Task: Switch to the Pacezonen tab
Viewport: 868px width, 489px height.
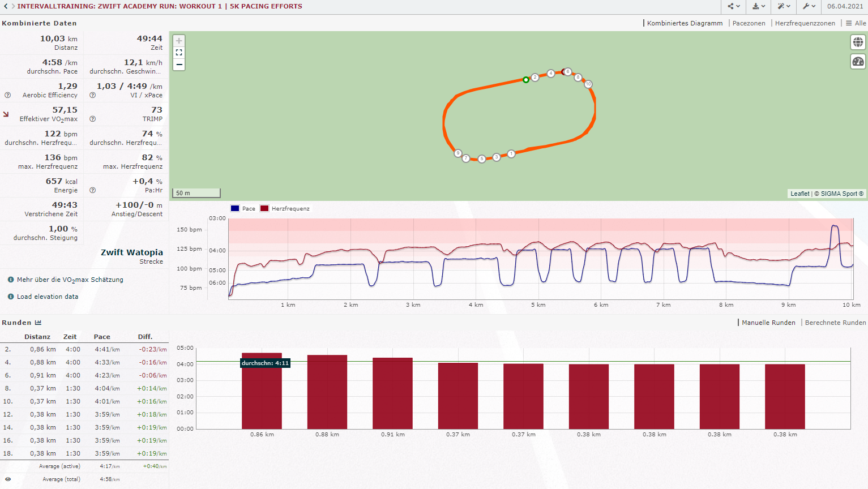Action: pos(749,23)
